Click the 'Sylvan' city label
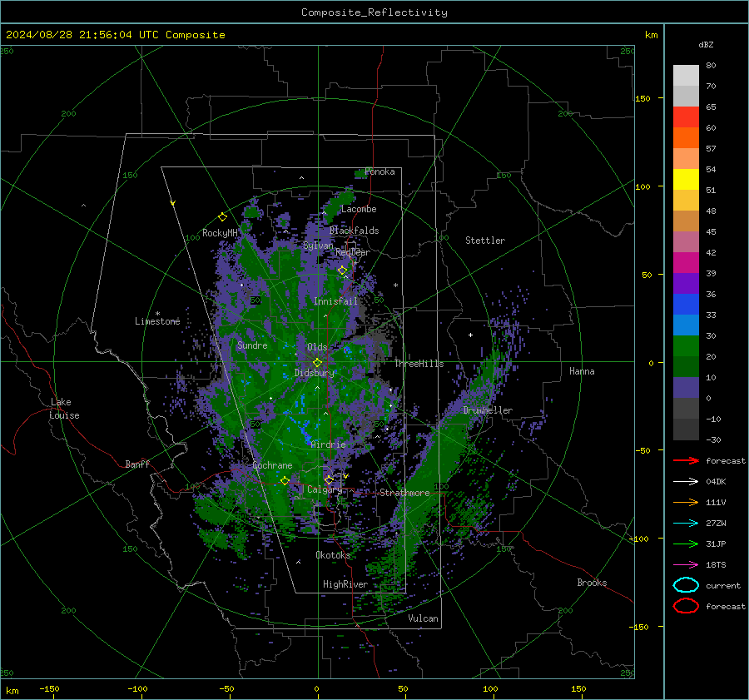The image size is (749, 700). tap(318, 246)
